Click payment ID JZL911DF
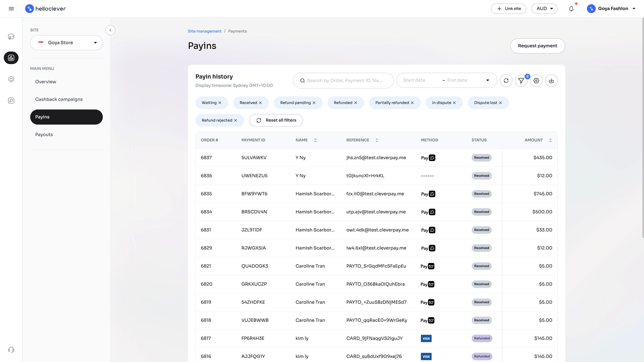Viewport: 644px width, 362px height. point(252,230)
